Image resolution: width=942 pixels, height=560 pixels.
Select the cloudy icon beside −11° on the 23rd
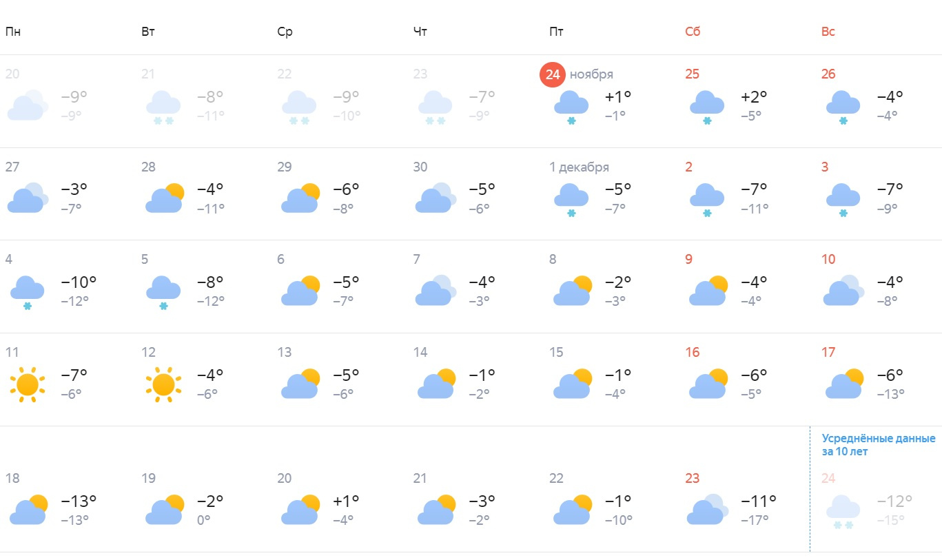[x=706, y=510]
